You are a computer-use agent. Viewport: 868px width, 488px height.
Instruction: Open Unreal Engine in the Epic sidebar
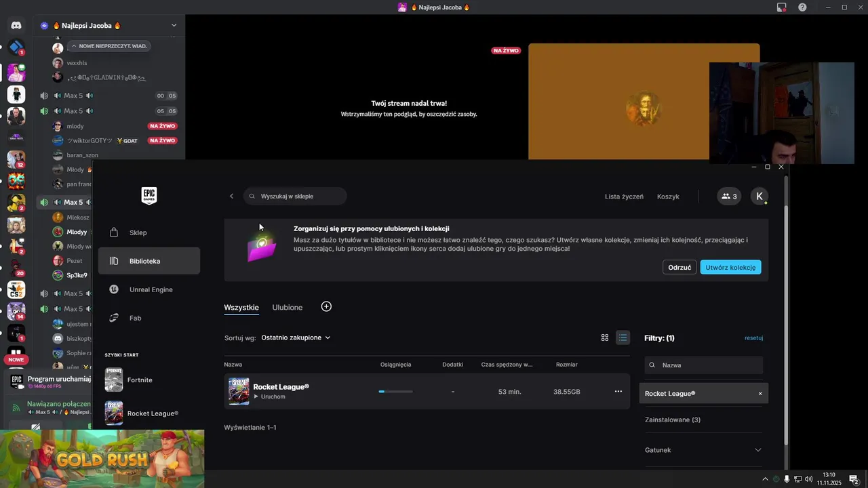point(149,289)
